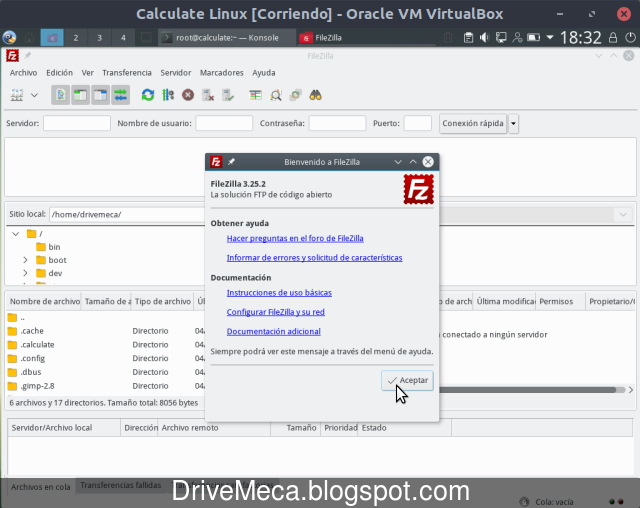Refresh file and folder lists

tap(148, 95)
